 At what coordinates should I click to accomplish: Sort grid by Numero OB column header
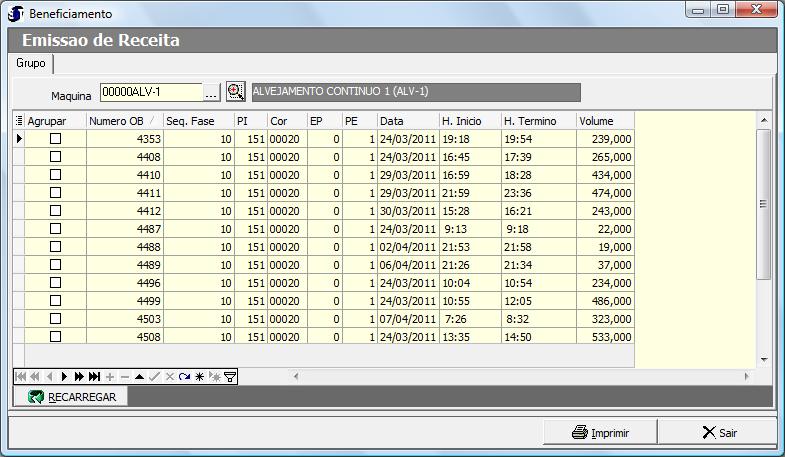pos(124,121)
